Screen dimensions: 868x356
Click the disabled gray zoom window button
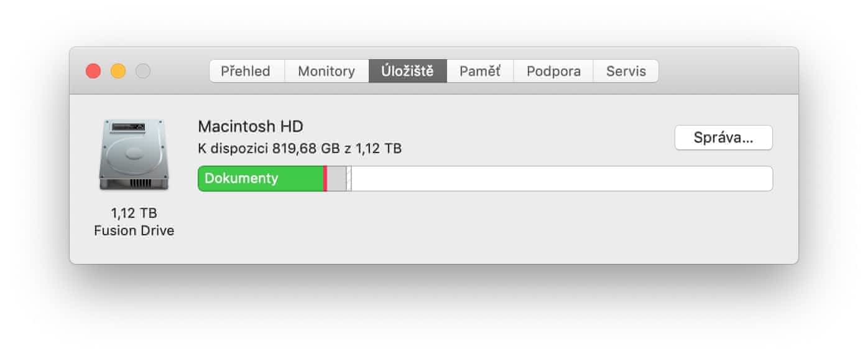143,71
